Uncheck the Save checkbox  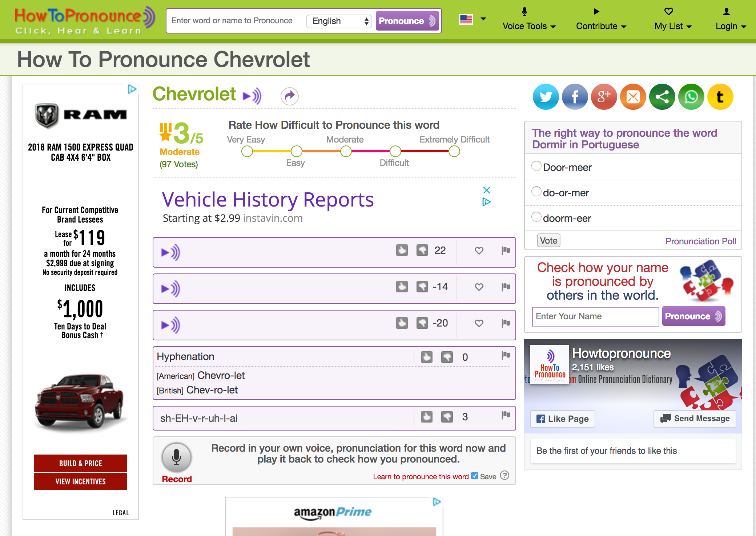coord(474,476)
